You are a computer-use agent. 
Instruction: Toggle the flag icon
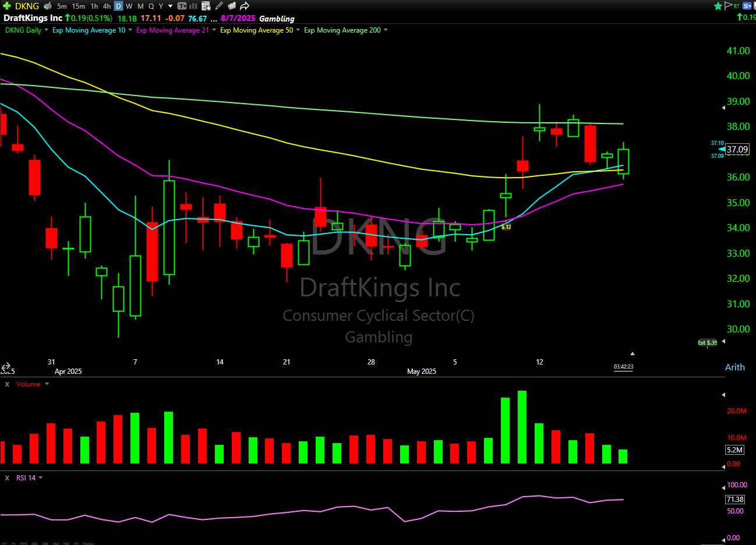(728, 6)
